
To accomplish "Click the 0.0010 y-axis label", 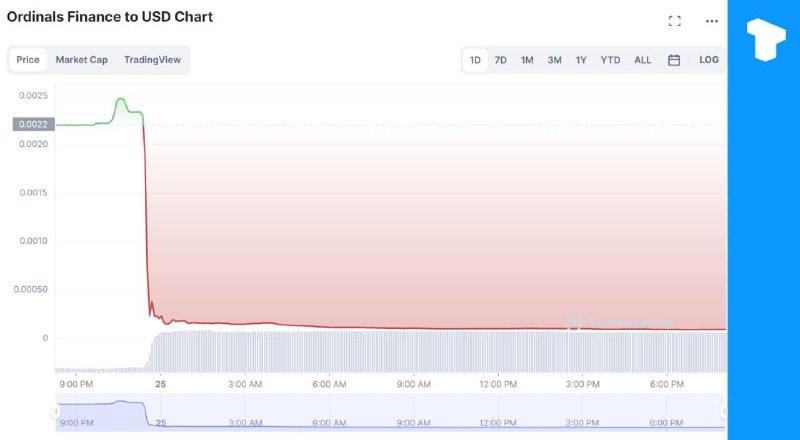I will point(34,241).
